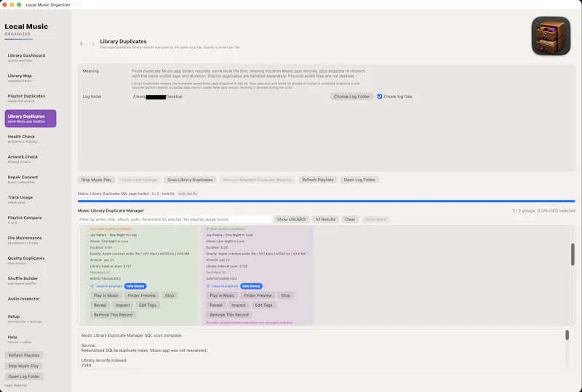Click the duplicate results list scrollbar
The height and width of the screenshot is (392, 582).
point(573,255)
